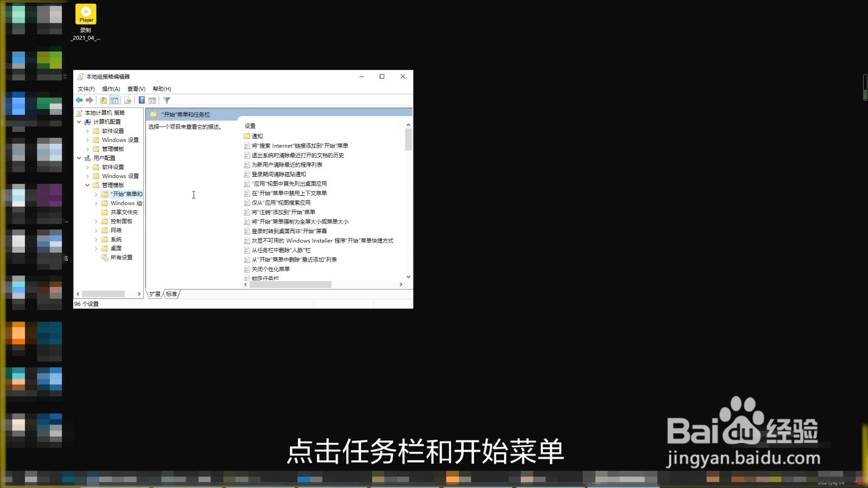Toggle the Show/Hide Console Tree icon
The height and width of the screenshot is (488, 868).
click(114, 100)
